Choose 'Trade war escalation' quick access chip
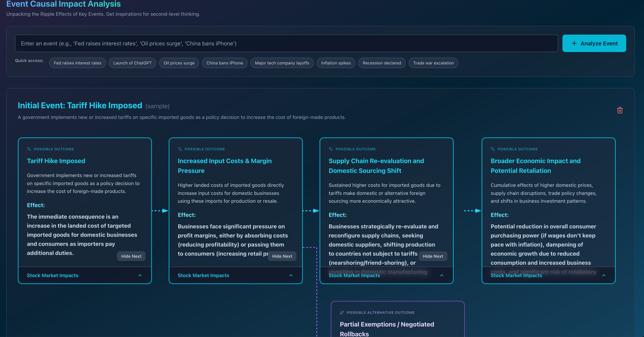The height and width of the screenshot is (337, 644). pos(433,63)
